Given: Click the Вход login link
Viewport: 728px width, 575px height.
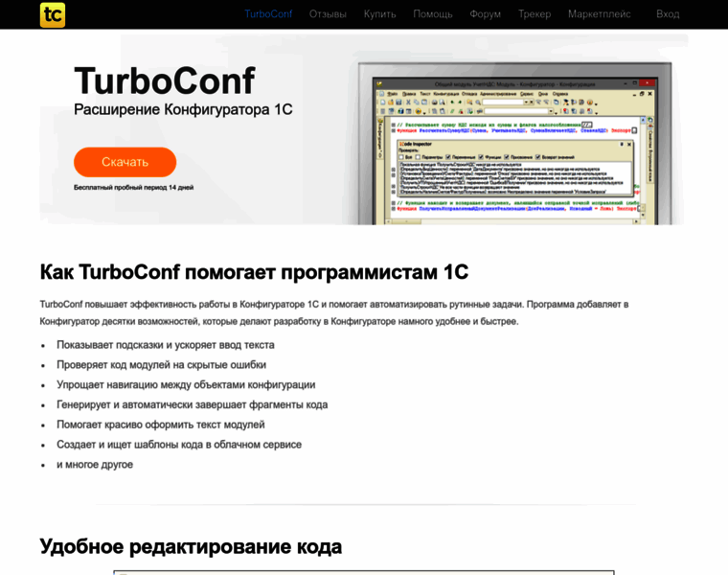Looking at the screenshot, I should 668,14.
